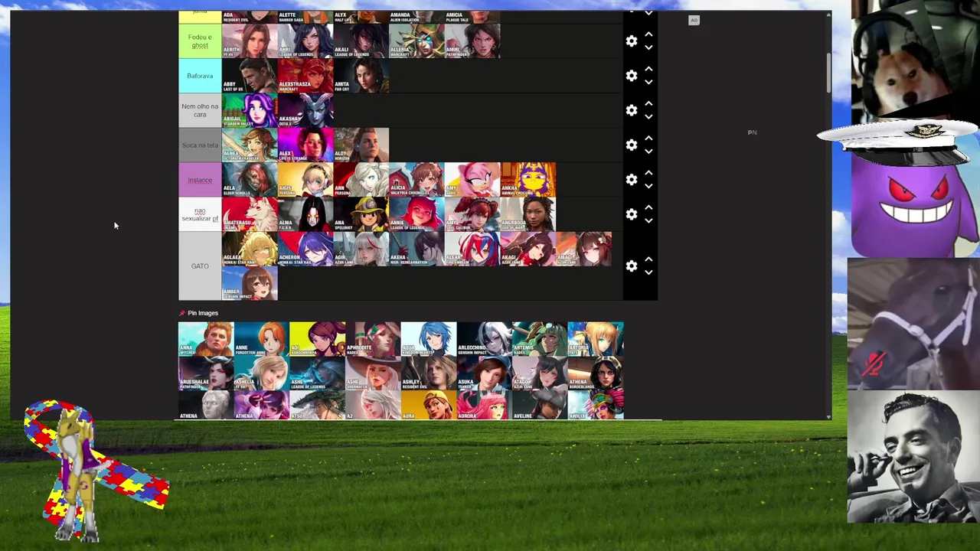This screenshot has width=980, height=551.
Task: Move GATO tier up
Action: pos(648,259)
